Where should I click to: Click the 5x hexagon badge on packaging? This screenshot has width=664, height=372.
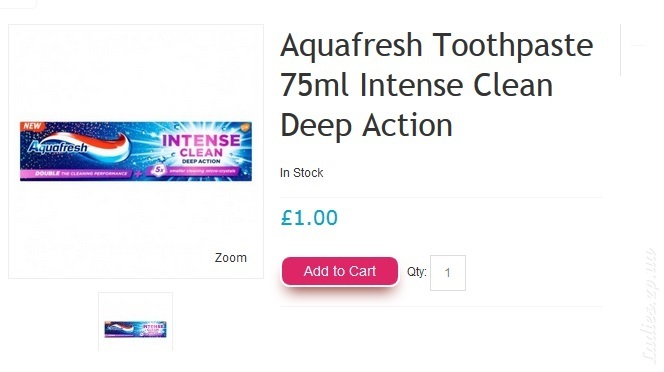pyautogui.click(x=158, y=170)
